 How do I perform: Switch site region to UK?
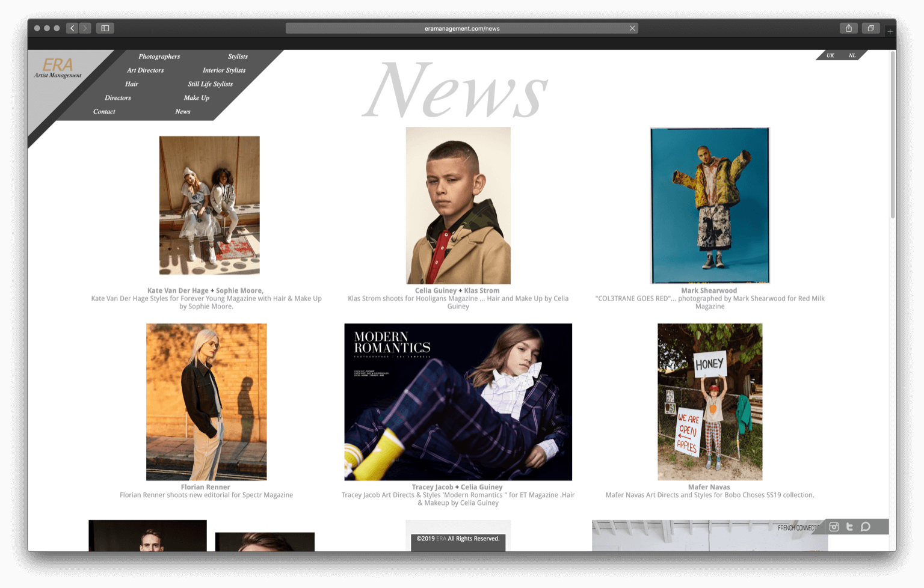tap(830, 55)
